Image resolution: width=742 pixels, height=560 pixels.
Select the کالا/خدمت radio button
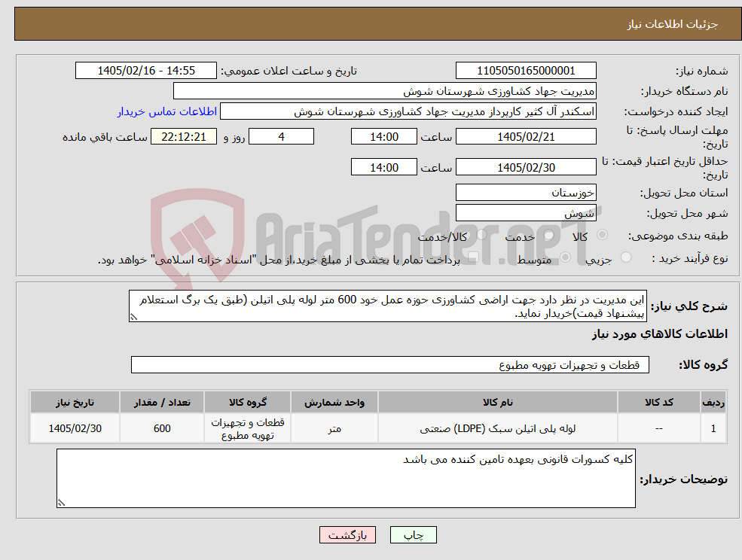pos(481,235)
